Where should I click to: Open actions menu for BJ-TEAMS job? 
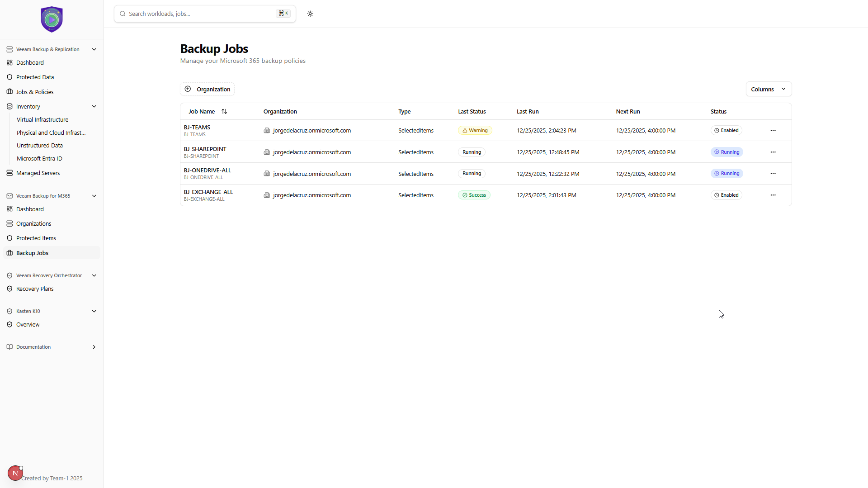773,130
